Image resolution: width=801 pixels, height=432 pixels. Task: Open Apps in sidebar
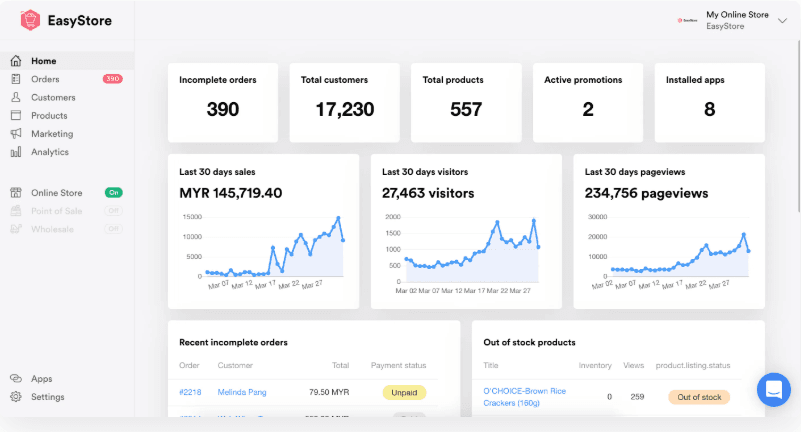(67, 378)
